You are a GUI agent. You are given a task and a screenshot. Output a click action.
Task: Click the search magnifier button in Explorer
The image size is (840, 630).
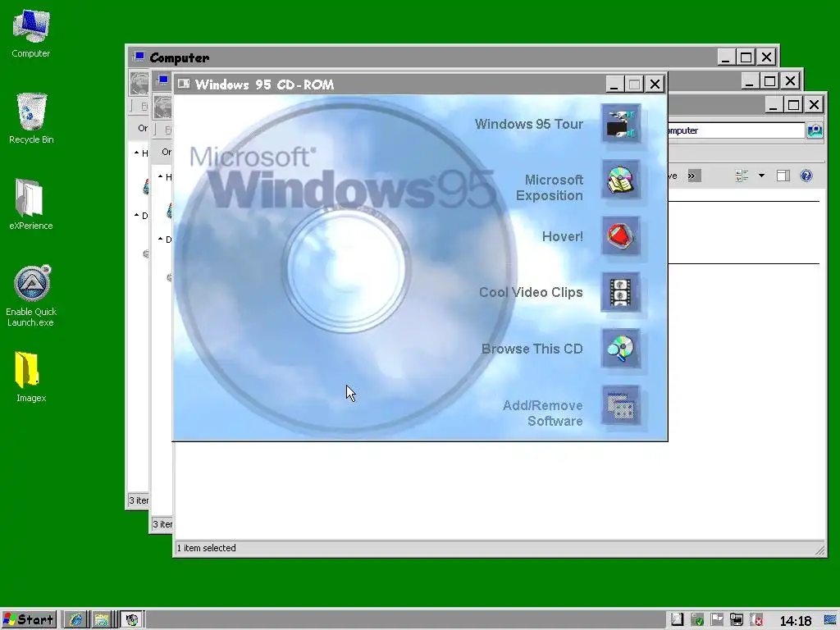(x=815, y=130)
